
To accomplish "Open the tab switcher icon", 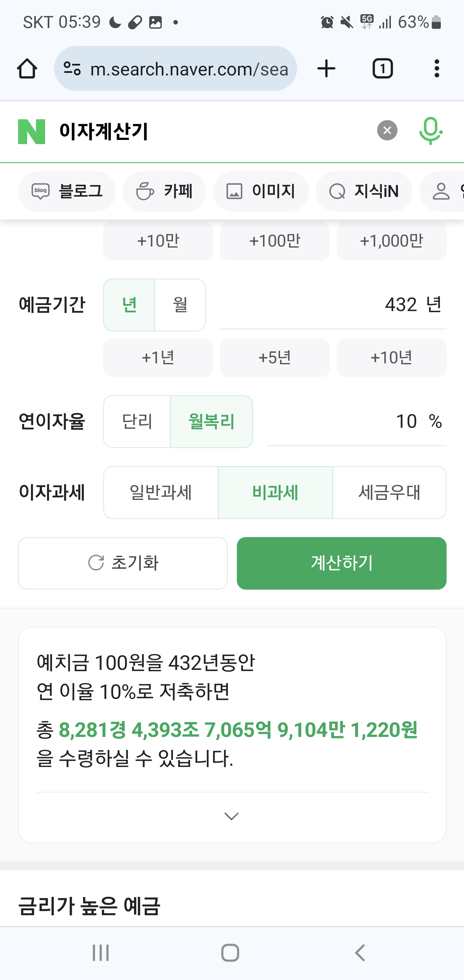I will point(382,69).
